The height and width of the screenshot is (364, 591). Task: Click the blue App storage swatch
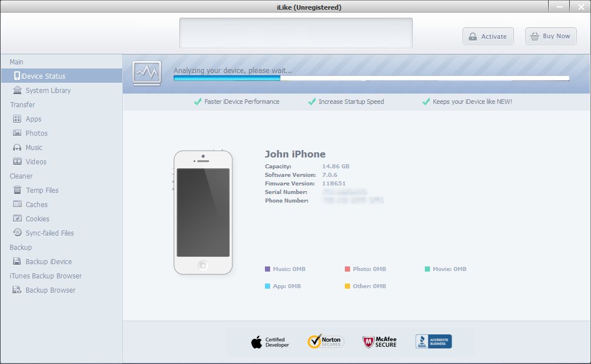pos(268,286)
